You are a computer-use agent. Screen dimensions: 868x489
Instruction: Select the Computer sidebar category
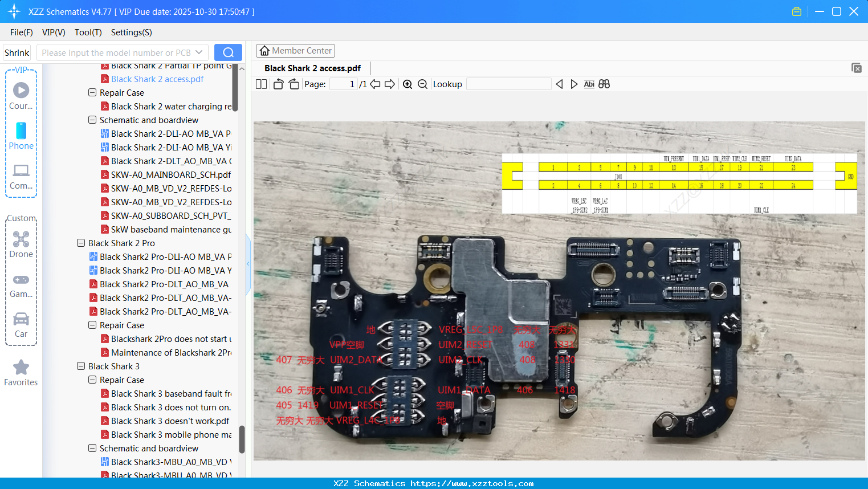click(x=21, y=176)
